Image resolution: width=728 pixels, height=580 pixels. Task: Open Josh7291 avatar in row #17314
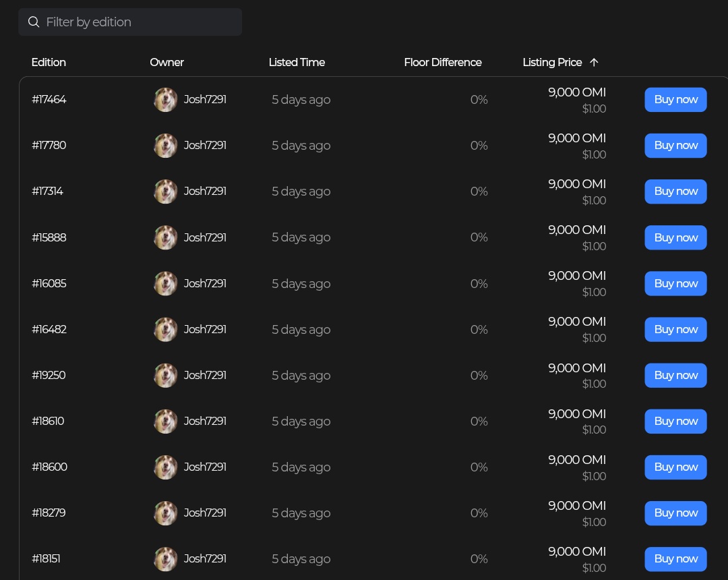pos(165,192)
